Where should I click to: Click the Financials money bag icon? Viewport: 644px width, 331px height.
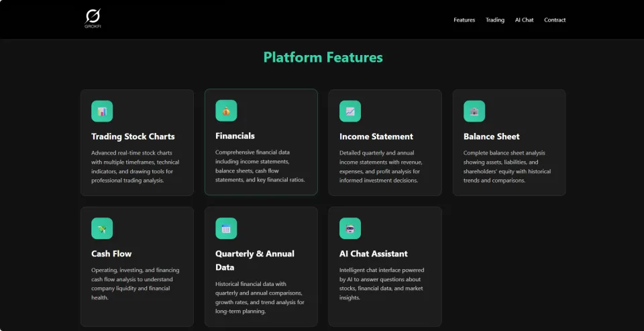coord(226,111)
